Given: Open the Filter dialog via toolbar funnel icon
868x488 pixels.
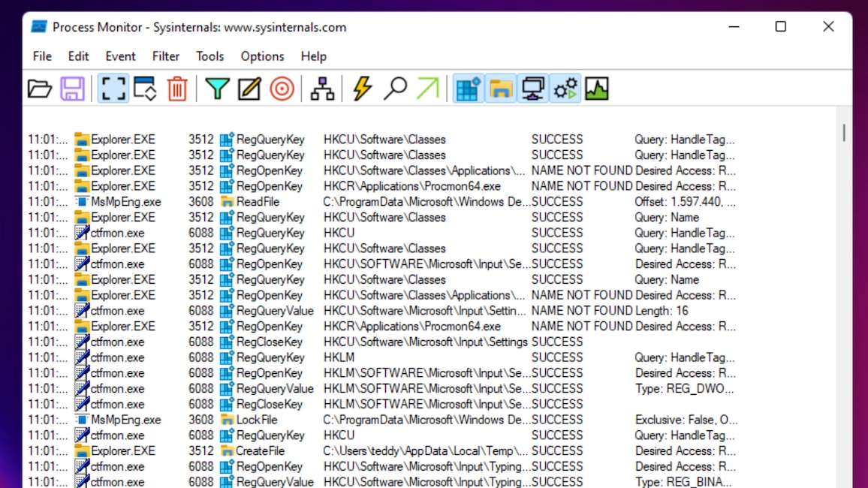Looking at the screenshot, I should coord(215,88).
